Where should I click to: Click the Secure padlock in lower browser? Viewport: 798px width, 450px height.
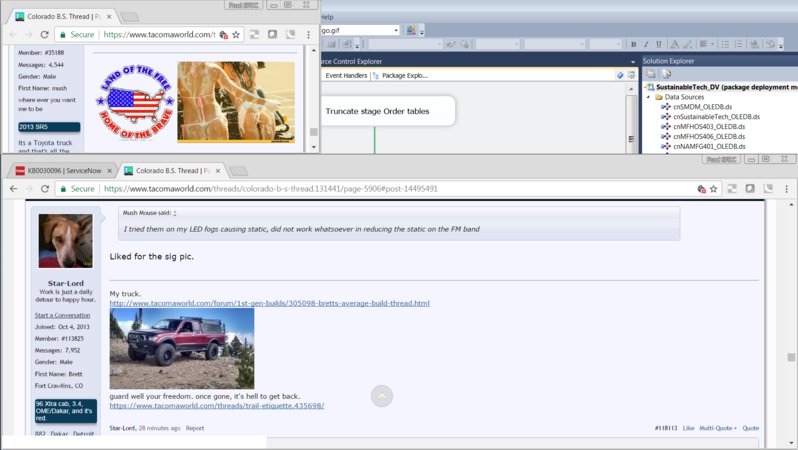[x=63, y=189]
